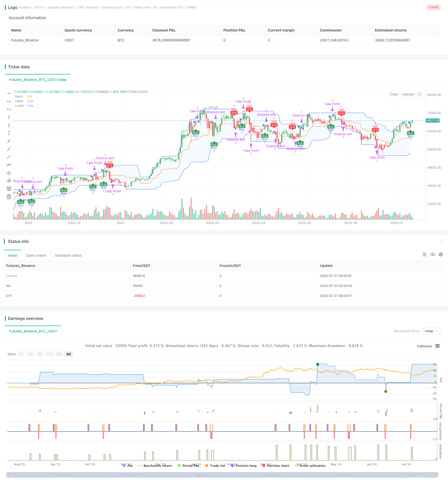Switch to the Asset tab
Screen dimensions: 448x485
pyautogui.click(x=13, y=255)
